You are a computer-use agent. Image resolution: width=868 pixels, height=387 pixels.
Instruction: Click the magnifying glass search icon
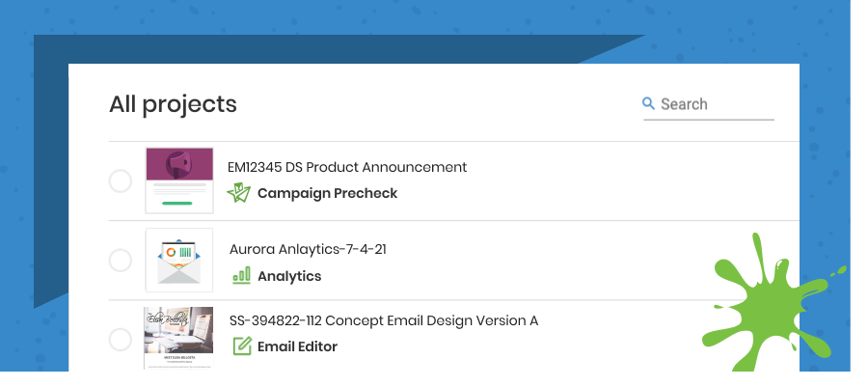[649, 103]
